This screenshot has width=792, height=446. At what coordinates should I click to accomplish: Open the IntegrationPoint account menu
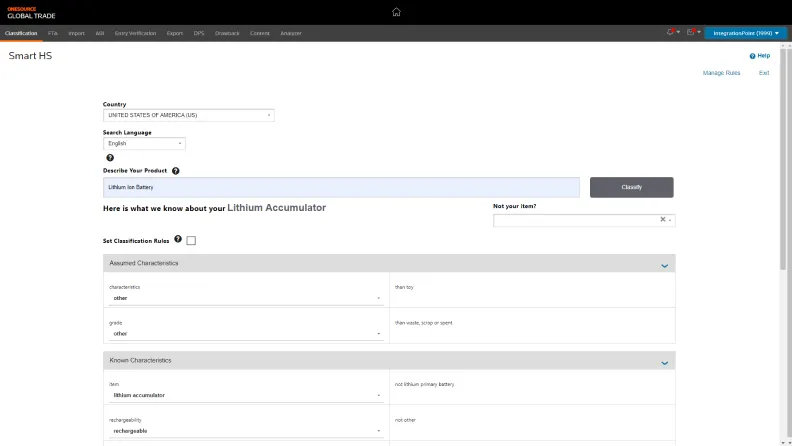coord(744,33)
